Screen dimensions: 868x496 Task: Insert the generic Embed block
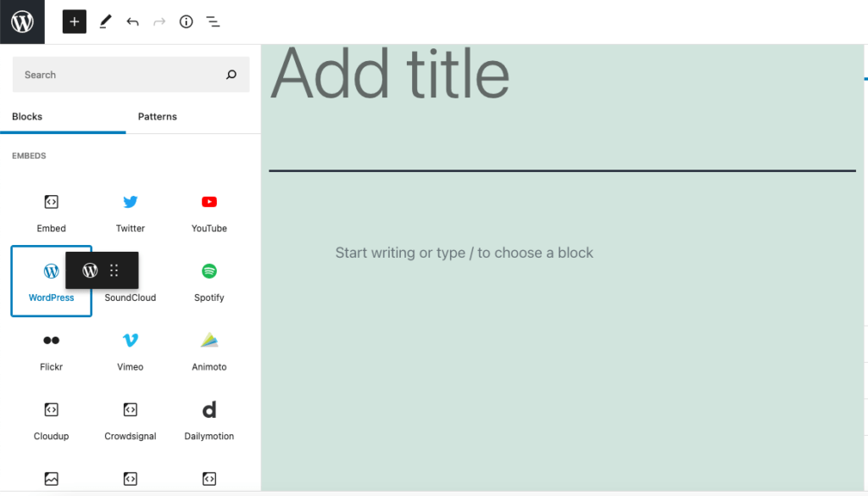[x=51, y=213]
